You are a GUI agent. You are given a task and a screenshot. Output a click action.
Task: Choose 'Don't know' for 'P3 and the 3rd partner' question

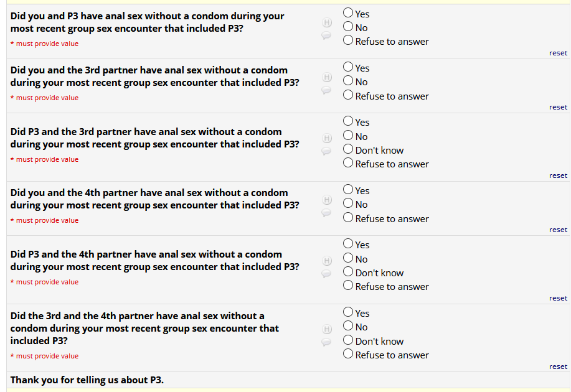tap(348, 150)
